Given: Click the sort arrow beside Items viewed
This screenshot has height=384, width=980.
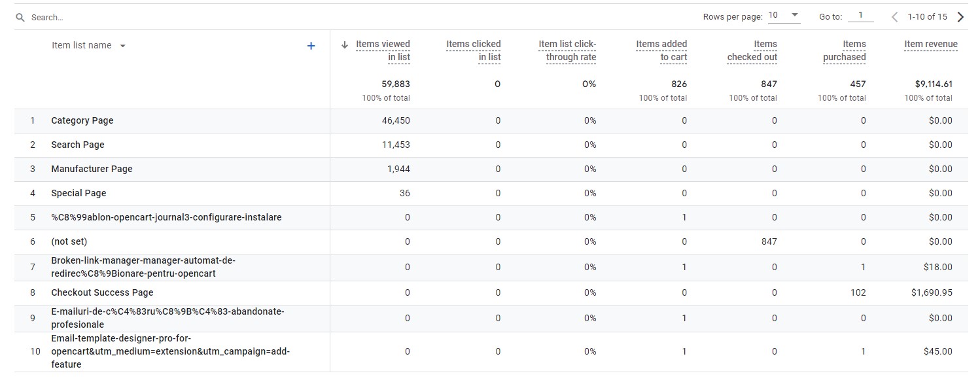Looking at the screenshot, I should click(x=345, y=45).
